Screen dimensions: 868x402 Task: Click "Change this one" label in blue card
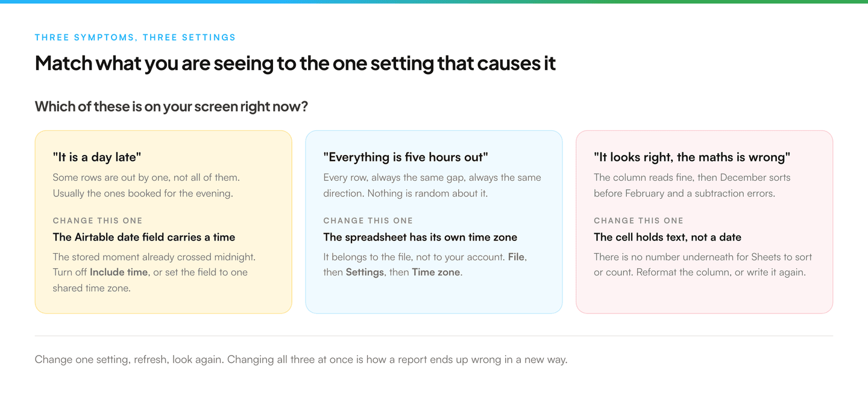pyautogui.click(x=368, y=221)
